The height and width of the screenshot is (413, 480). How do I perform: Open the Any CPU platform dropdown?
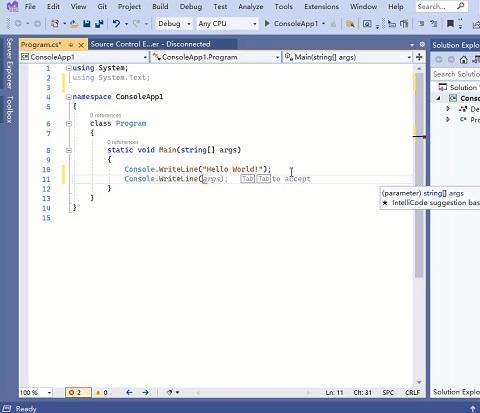point(227,24)
